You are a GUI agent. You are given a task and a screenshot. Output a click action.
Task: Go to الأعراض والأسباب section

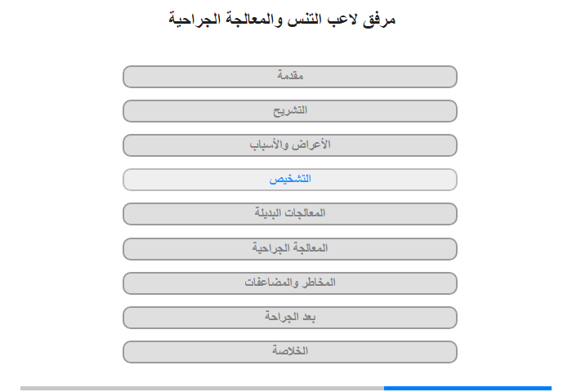[290, 145]
